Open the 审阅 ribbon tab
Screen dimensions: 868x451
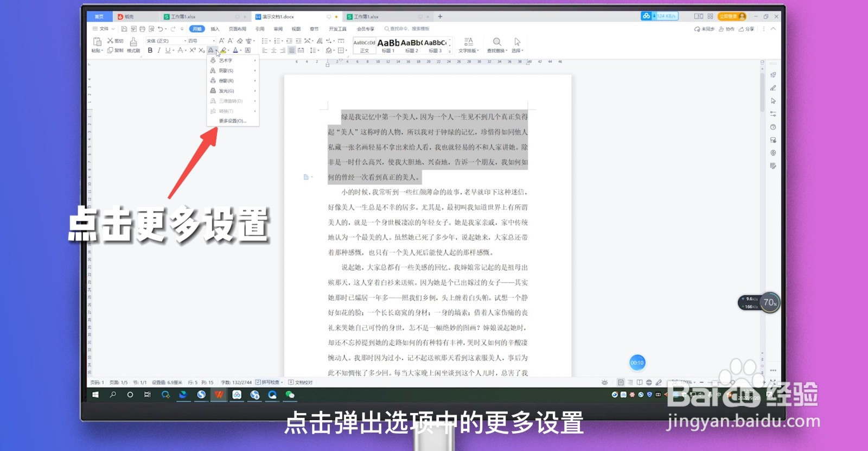[278, 29]
